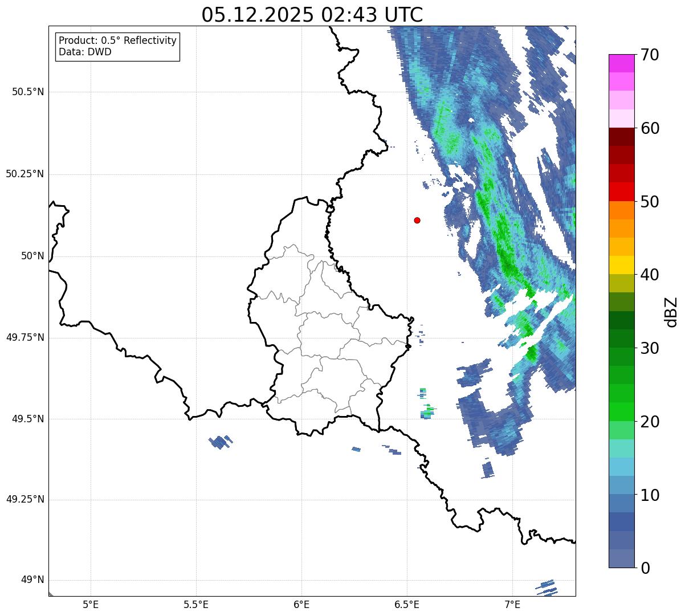Viewport: 685px width, 616px height.
Task: Click the 49.5°N latitude label
Action: point(28,419)
